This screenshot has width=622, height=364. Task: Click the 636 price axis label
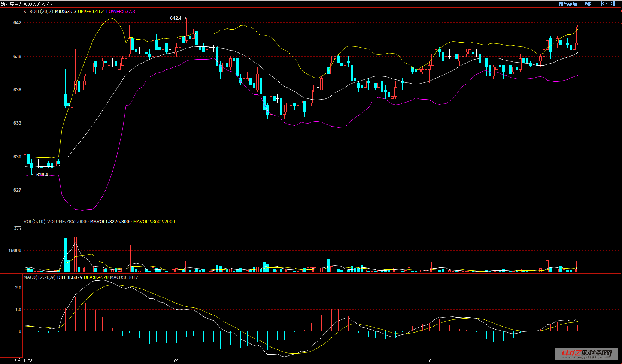17,90
